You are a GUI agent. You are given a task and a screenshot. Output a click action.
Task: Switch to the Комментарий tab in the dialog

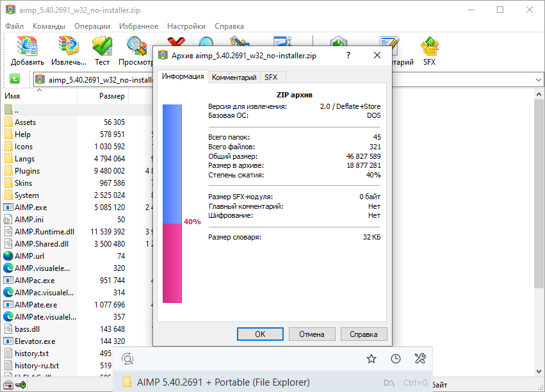(234, 77)
